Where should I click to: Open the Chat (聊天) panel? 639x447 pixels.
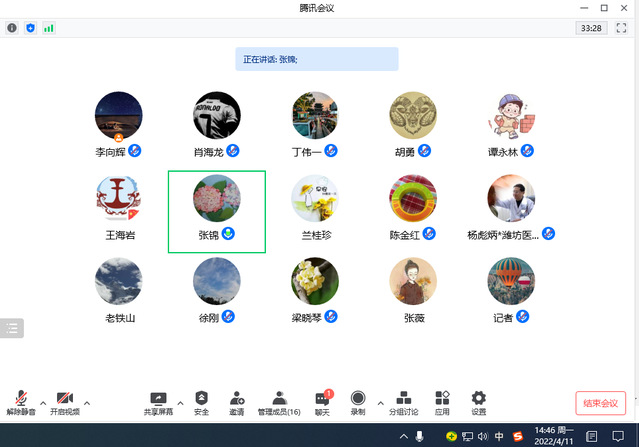(322, 402)
